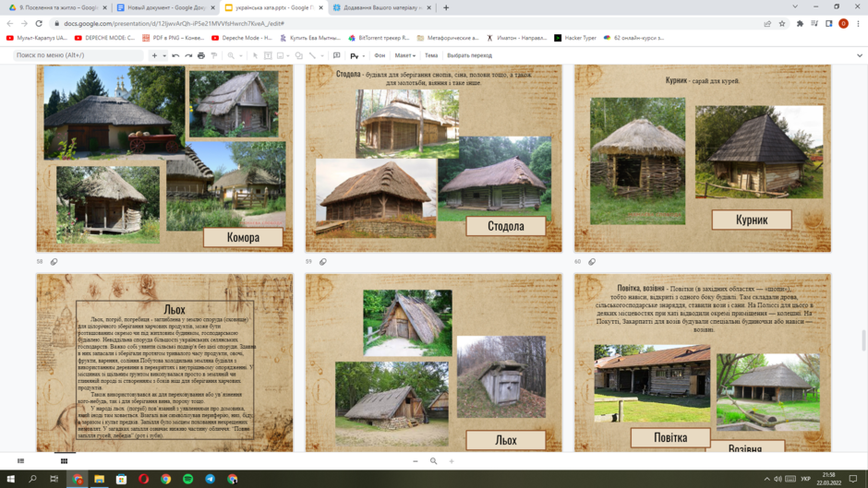
Task: Switch to filmstrip view icon
Action: [21, 461]
